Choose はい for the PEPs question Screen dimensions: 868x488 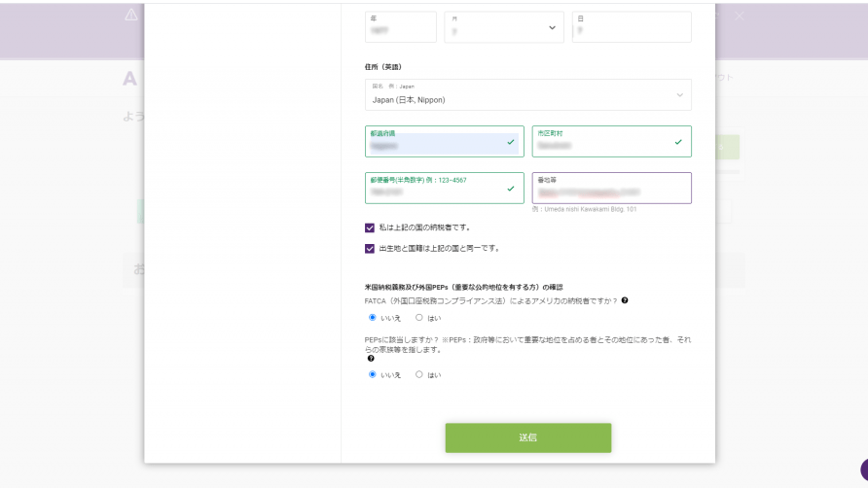pos(419,374)
